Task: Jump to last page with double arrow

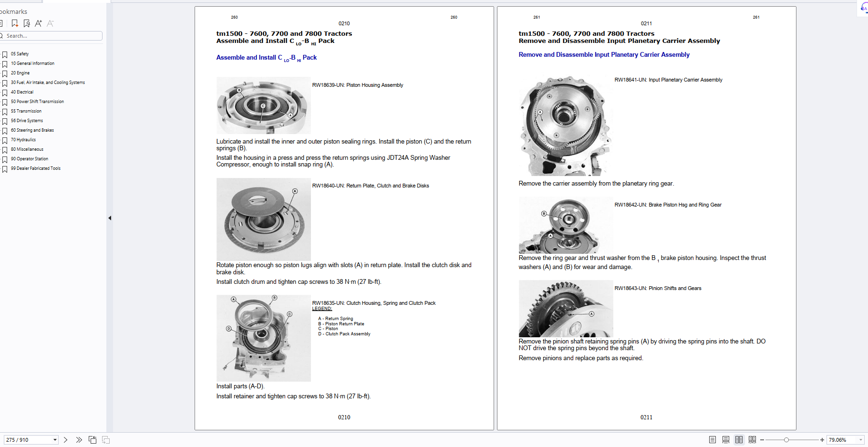Action: (79, 440)
